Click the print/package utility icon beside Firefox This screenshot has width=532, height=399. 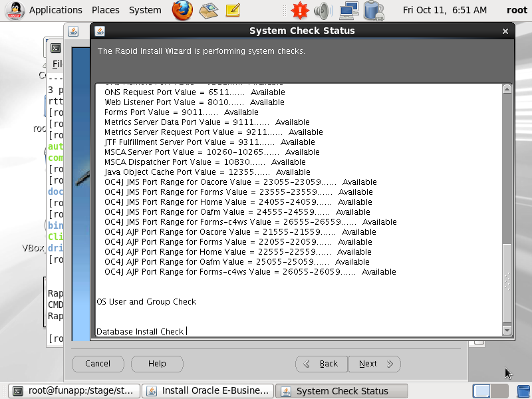(x=207, y=10)
